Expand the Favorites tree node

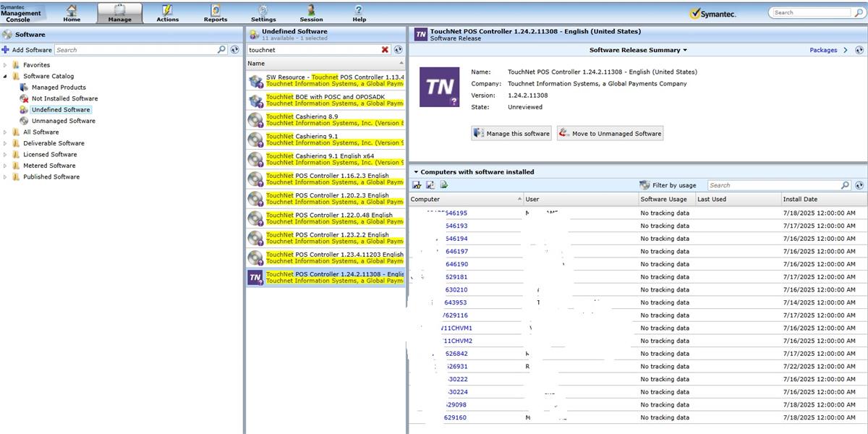(x=5, y=65)
